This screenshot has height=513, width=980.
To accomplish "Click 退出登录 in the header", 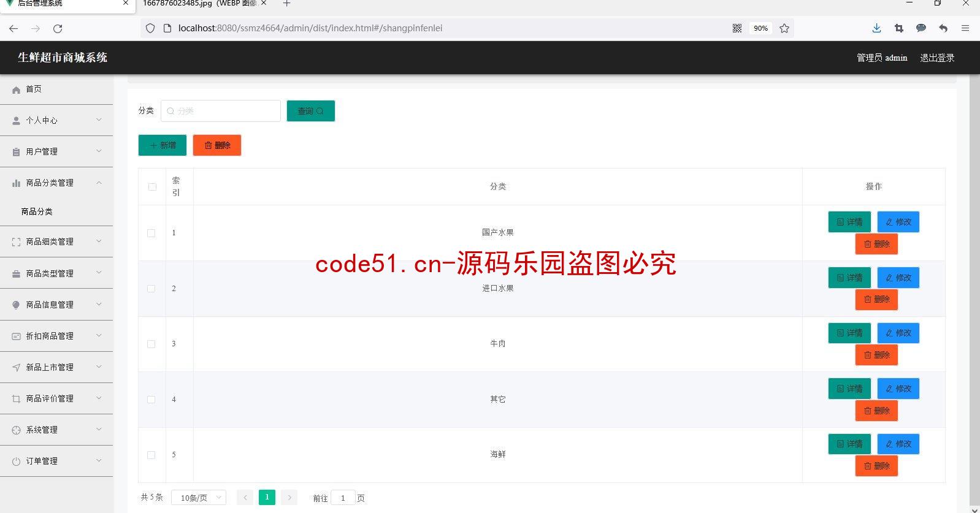I will (937, 58).
